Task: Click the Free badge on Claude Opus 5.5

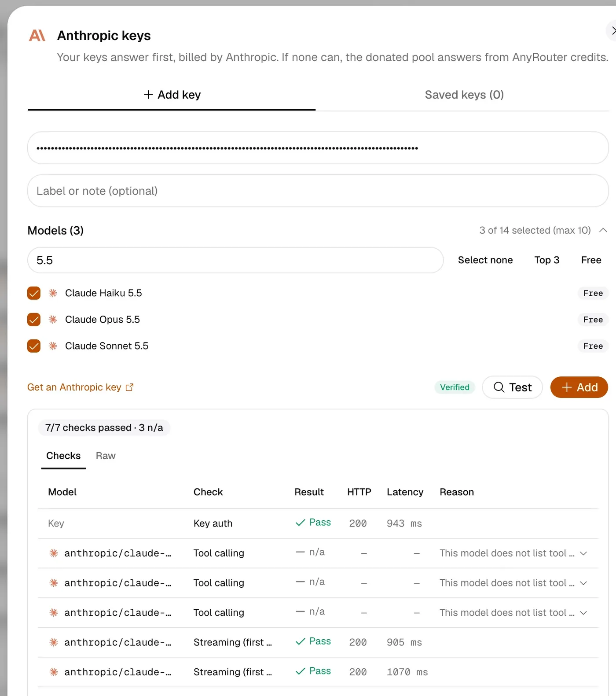Action: [593, 320]
